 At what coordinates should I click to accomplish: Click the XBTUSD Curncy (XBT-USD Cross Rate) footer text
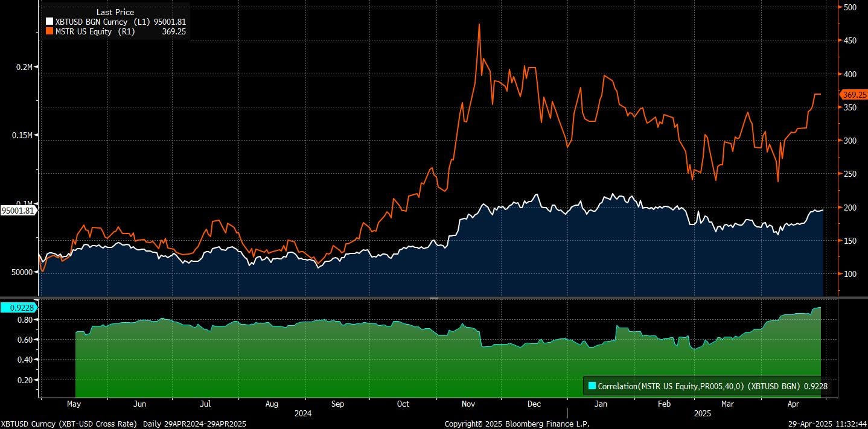(68, 424)
